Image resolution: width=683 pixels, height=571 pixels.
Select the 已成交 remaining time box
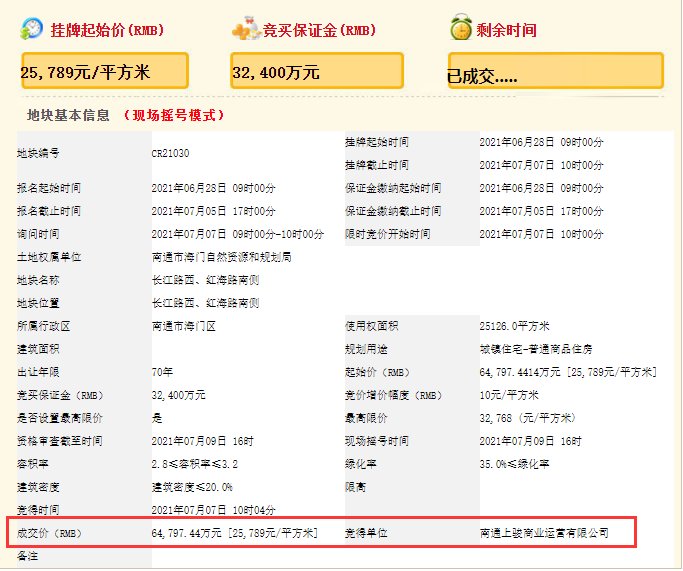[556, 71]
